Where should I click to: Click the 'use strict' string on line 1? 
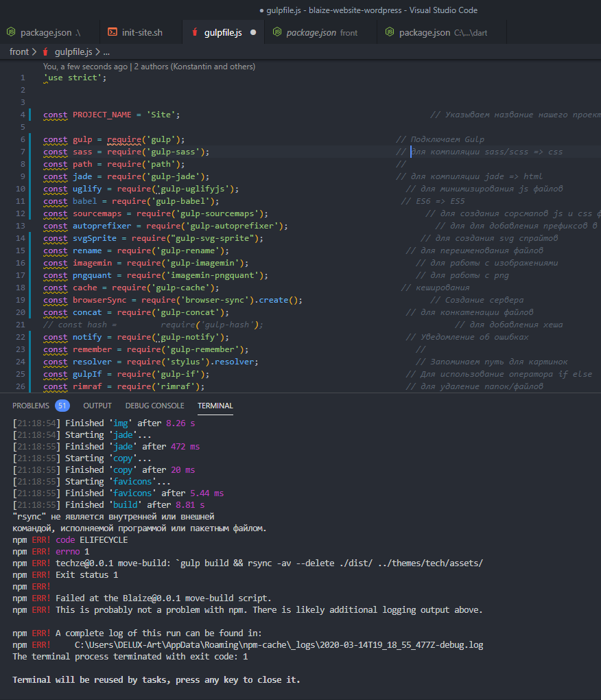pyautogui.click(x=73, y=78)
